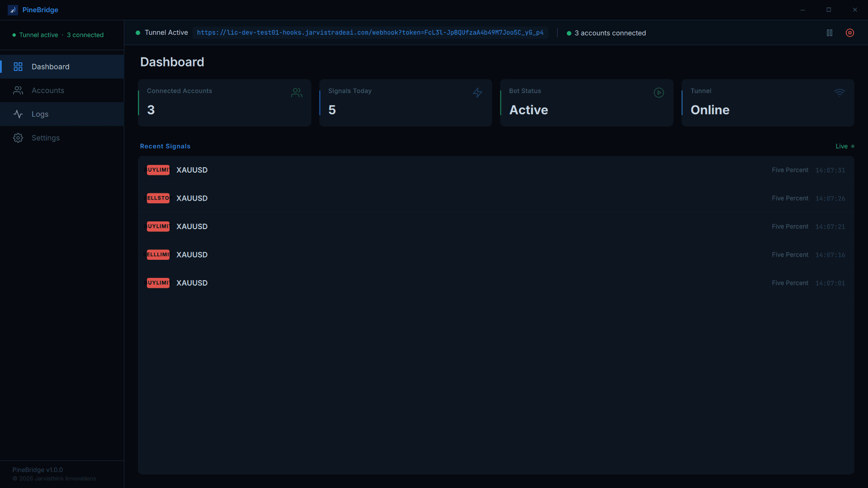Click timestamp 14:07:01
The image size is (868, 488).
pyautogui.click(x=830, y=283)
